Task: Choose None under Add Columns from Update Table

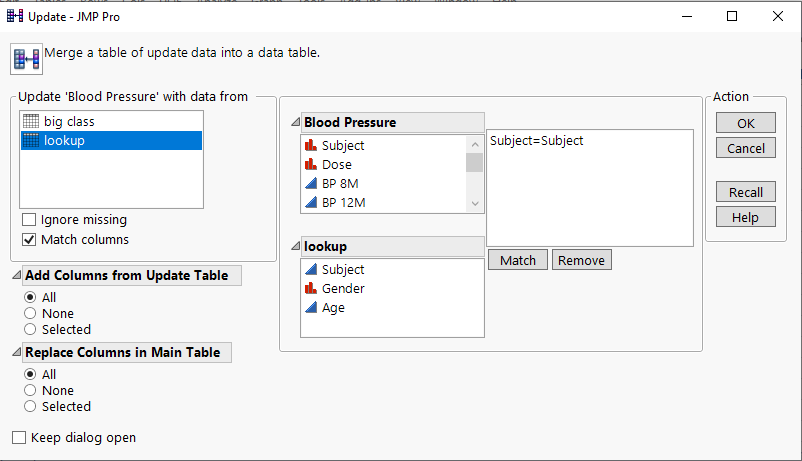Action: [31, 313]
